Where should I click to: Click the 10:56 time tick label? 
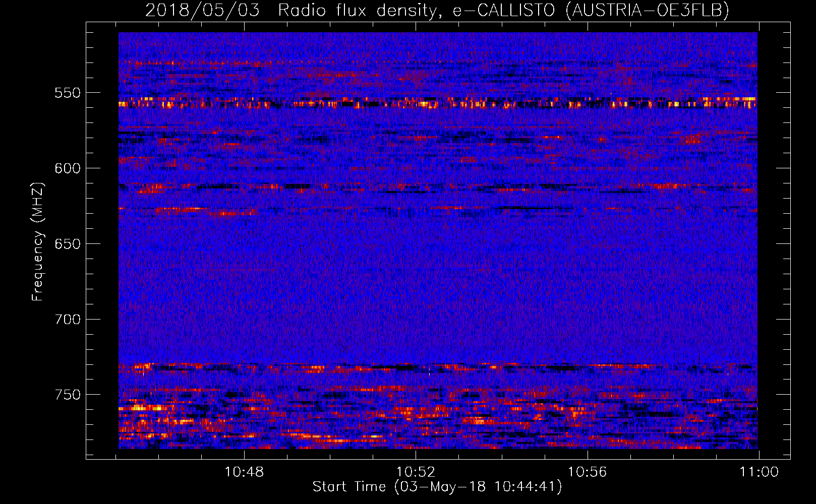coord(588,472)
